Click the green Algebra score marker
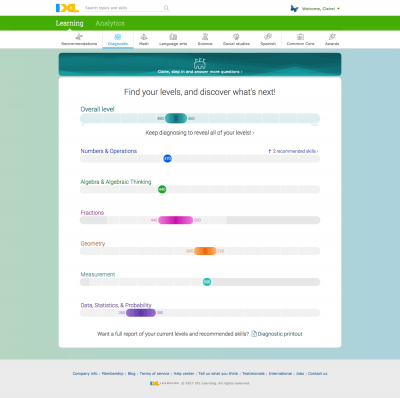The width and height of the screenshot is (400, 398). coord(162,189)
